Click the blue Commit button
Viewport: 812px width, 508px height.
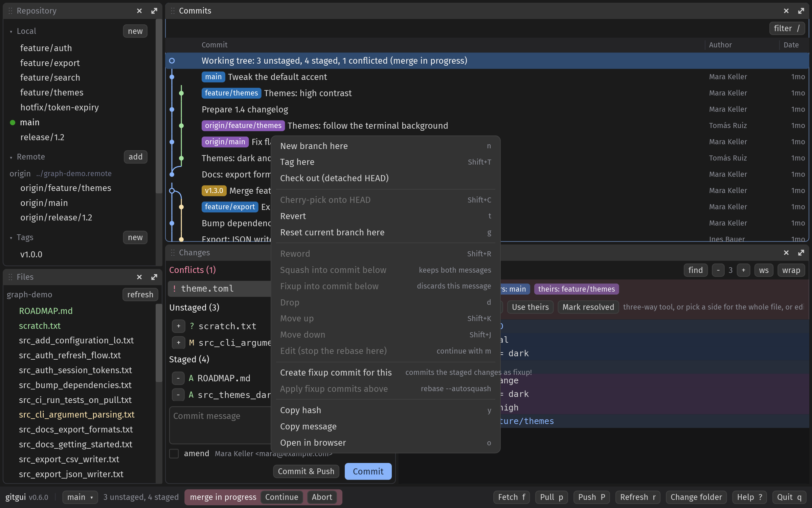pos(368,471)
